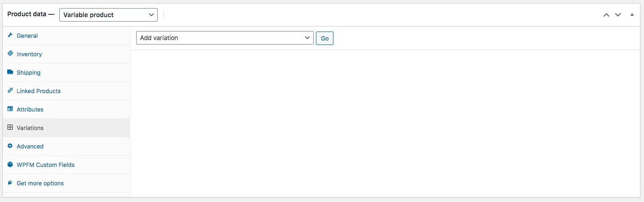Switch to the Inventory tab

[29, 54]
